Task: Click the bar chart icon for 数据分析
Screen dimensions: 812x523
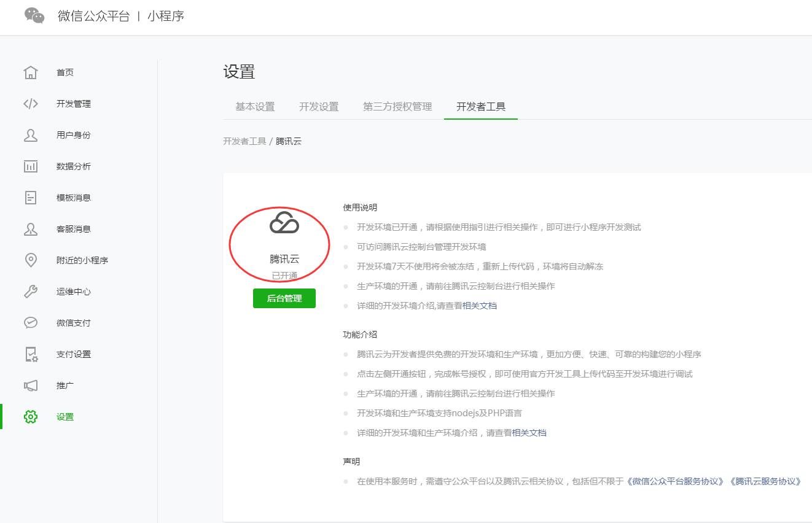Action: (31, 166)
